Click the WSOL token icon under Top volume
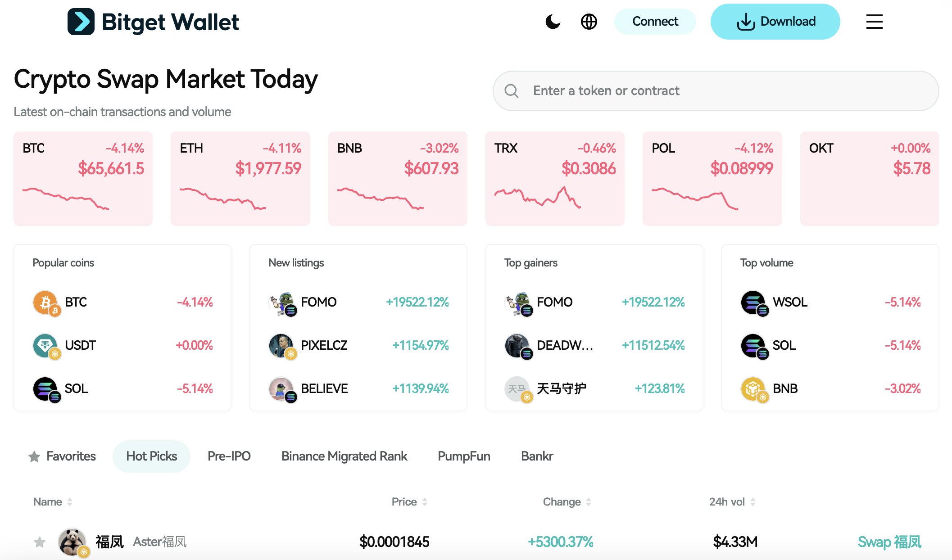Screen dimensions: 952x560 click(753, 302)
